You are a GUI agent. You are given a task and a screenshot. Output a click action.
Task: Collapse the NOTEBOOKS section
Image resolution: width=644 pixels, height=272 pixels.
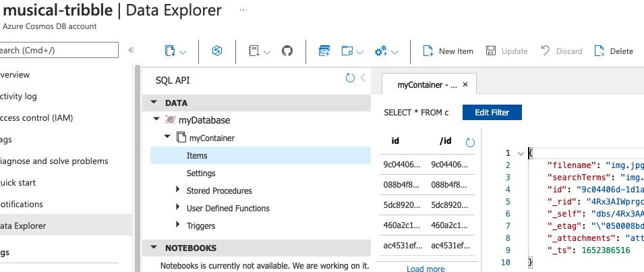(x=154, y=247)
